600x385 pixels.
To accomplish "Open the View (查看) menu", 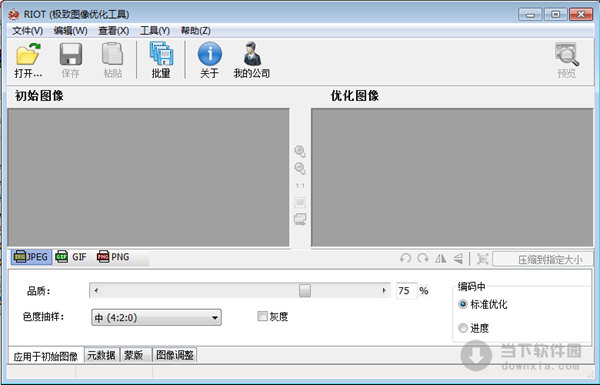I will (x=113, y=31).
